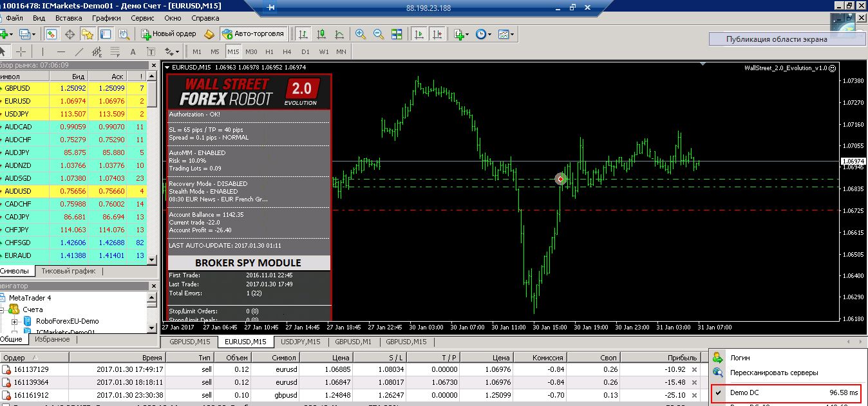
Task: Open the new chart dropdown arrow
Action: (x=12, y=35)
